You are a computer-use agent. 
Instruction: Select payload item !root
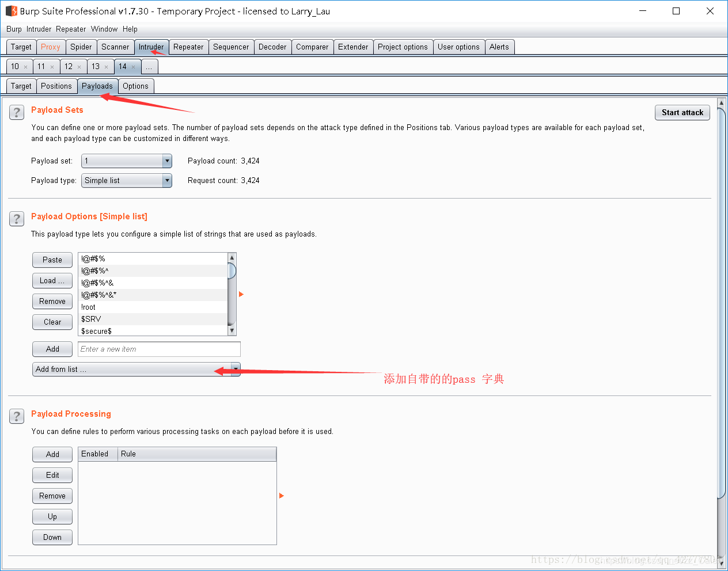click(x=153, y=307)
